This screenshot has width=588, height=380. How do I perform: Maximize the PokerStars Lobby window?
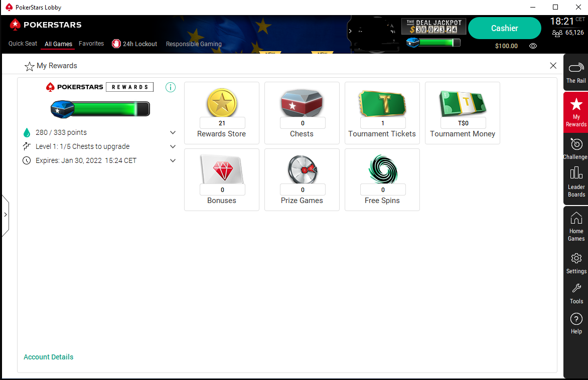[555, 7]
